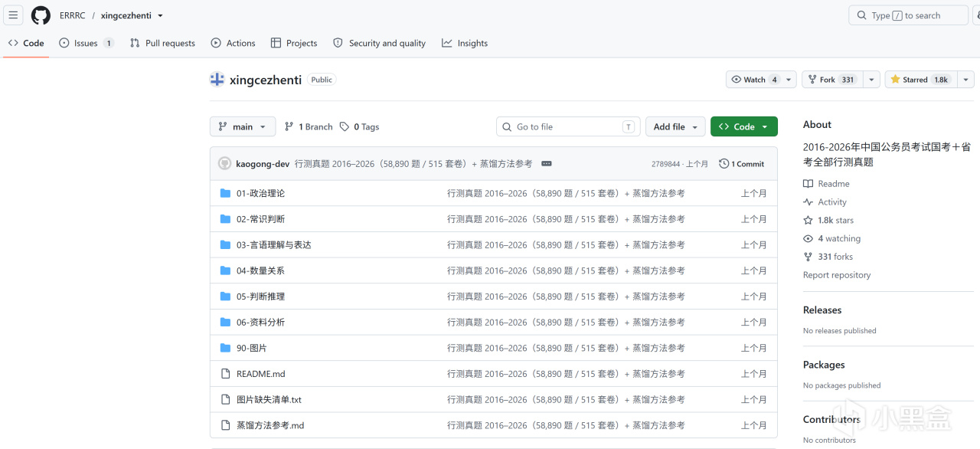Open the ERRRC owner link

click(x=73, y=15)
